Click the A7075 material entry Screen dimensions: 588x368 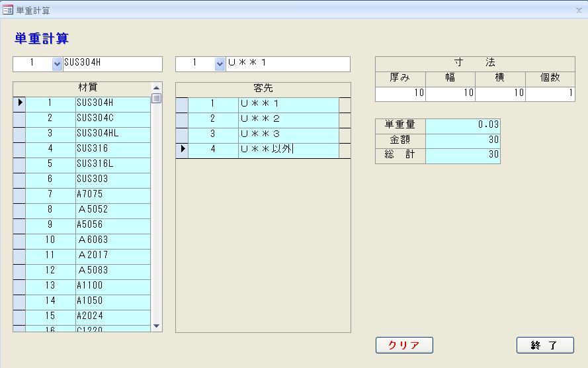(112, 194)
